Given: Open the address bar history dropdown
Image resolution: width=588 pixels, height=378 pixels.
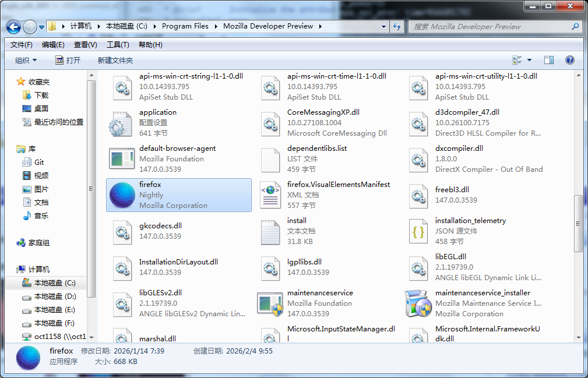Looking at the screenshot, I should click(x=383, y=26).
